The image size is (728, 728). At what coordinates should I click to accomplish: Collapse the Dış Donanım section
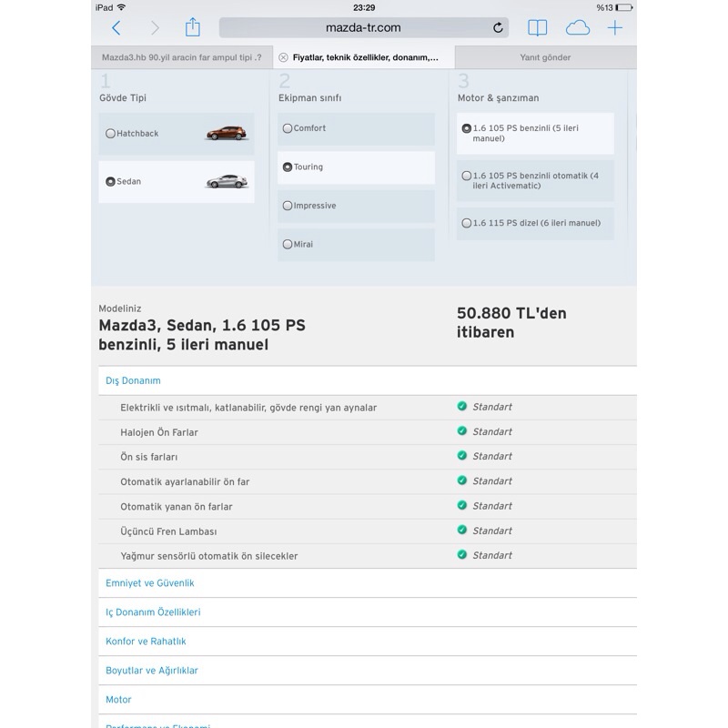(x=368, y=380)
